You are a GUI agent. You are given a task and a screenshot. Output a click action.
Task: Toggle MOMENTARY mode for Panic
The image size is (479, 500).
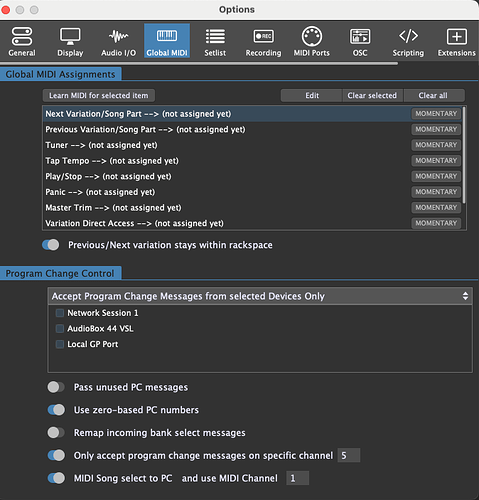tap(436, 192)
